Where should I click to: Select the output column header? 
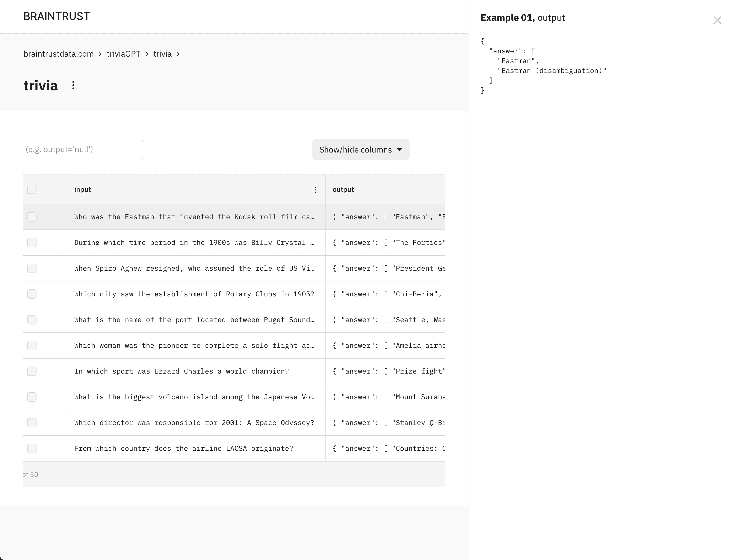pos(343,189)
